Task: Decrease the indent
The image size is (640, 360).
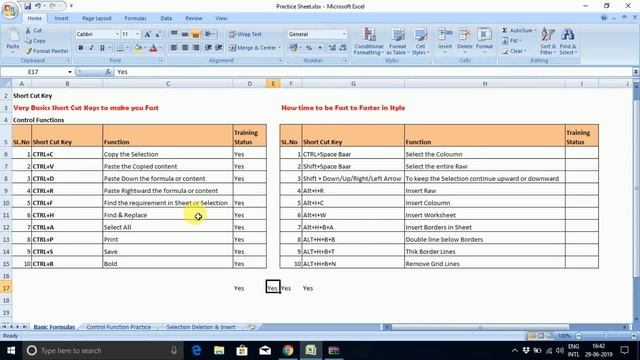Action: pyautogui.click(x=209, y=48)
